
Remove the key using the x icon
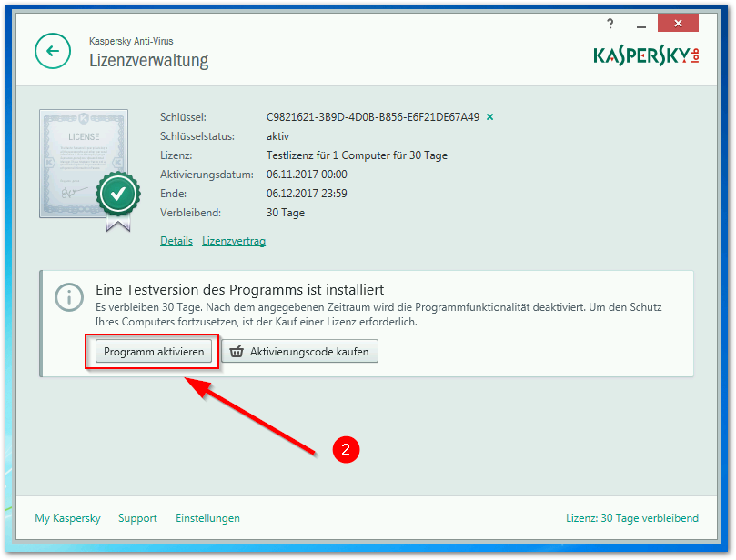click(x=489, y=116)
